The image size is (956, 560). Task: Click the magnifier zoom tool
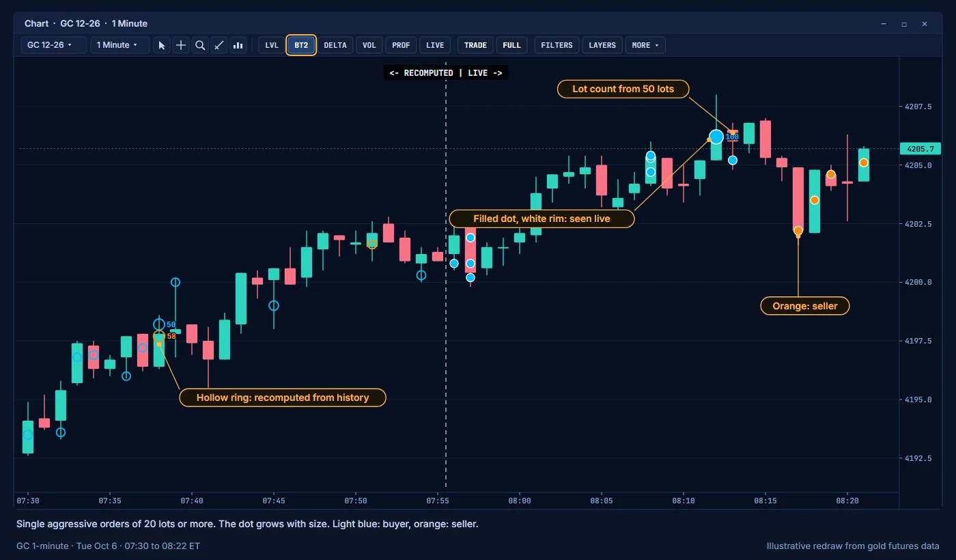(200, 45)
